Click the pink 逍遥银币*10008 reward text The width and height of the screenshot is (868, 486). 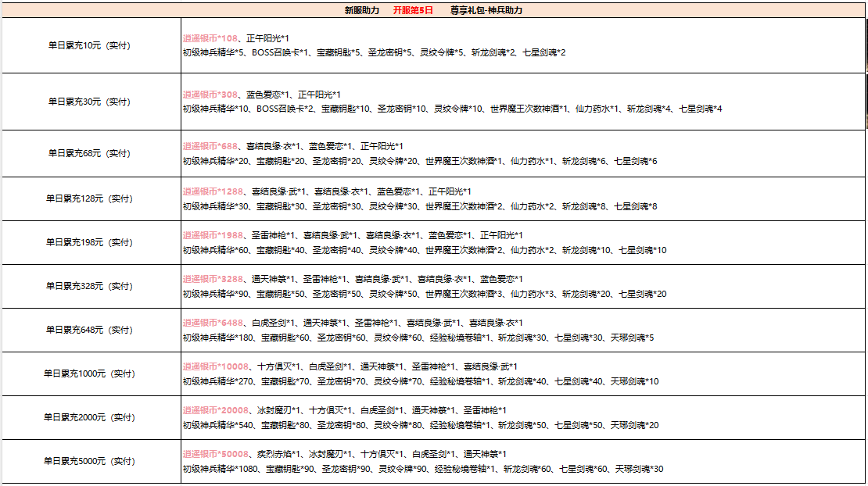(x=215, y=366)
